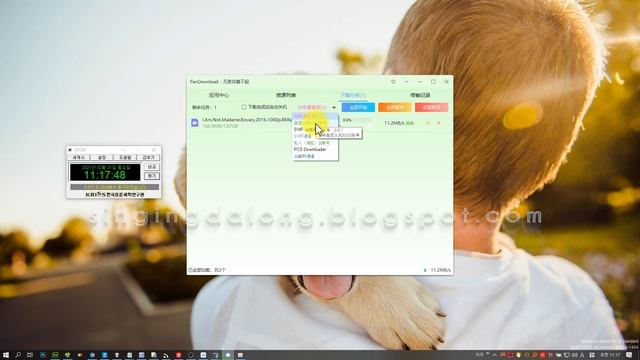Click the UTCk clock time display
This screenshot has width=640, height=360.
coord(105,173)
